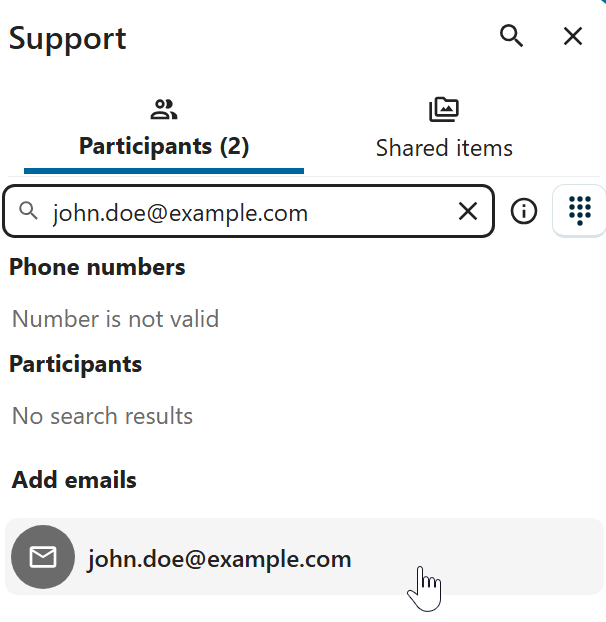
Task: Click the small magnifier inside the search box
Action: click(x=29, y=211)
